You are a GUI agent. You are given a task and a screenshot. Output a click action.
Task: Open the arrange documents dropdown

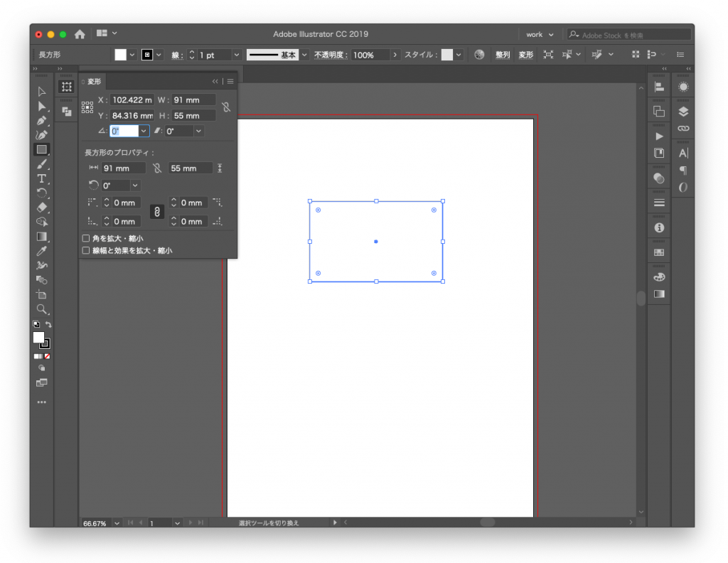tap(107, 33)
